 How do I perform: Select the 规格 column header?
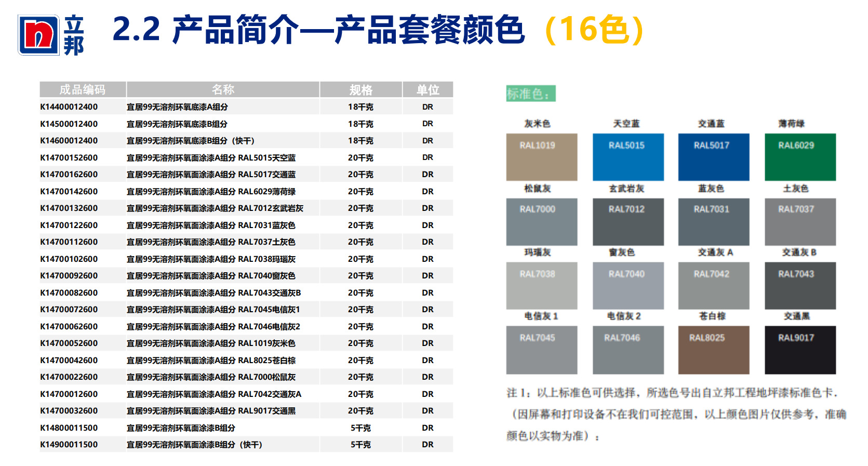(361, 89)
